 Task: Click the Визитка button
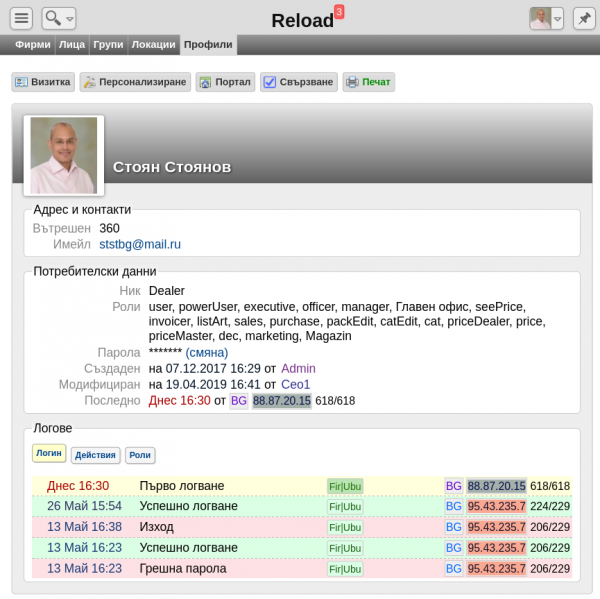click(x=42, y=82)
